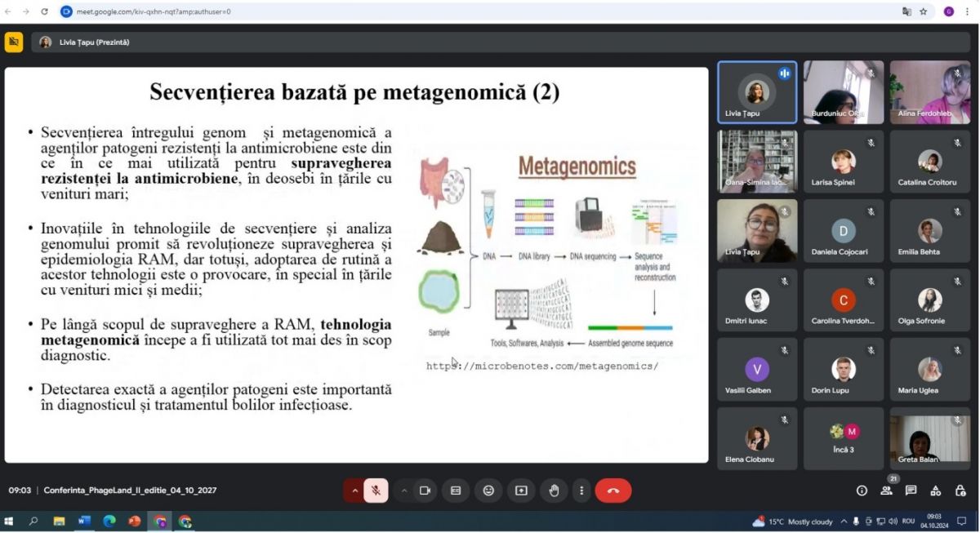Screen dimensions: 980x533
Task: Show the participants list (21 people)
Action: click(x=886, y=491)
